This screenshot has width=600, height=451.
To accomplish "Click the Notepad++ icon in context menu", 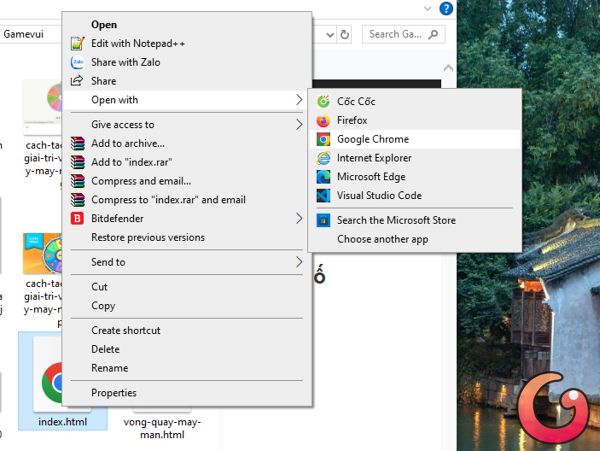I will 78,43.
